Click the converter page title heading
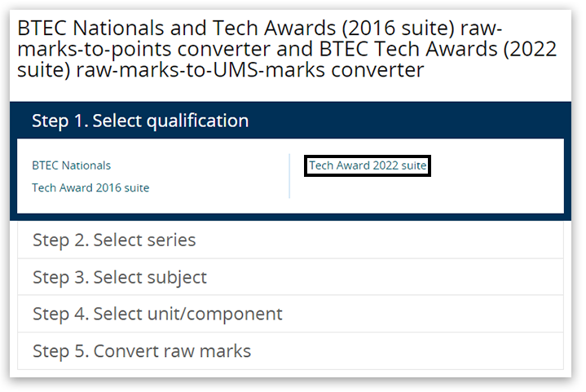The width and height of the screenshot is (586, 392). (x=287, y=48)
